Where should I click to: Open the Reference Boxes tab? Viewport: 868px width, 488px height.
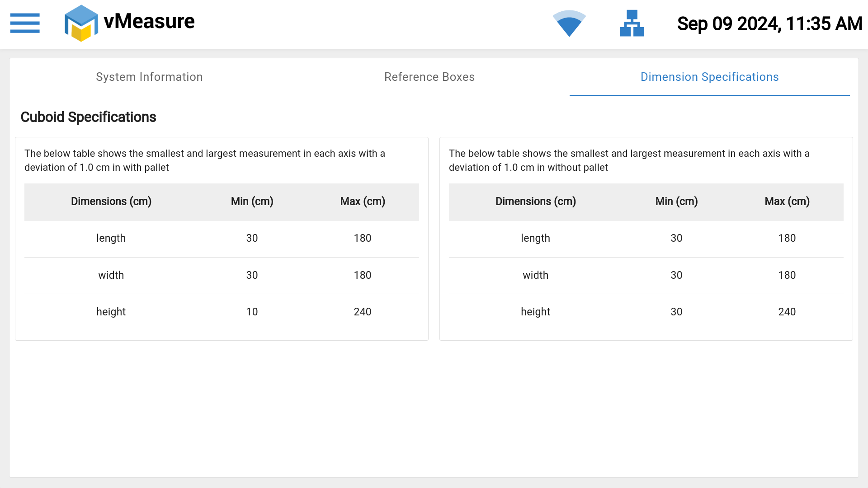(429, 77)
